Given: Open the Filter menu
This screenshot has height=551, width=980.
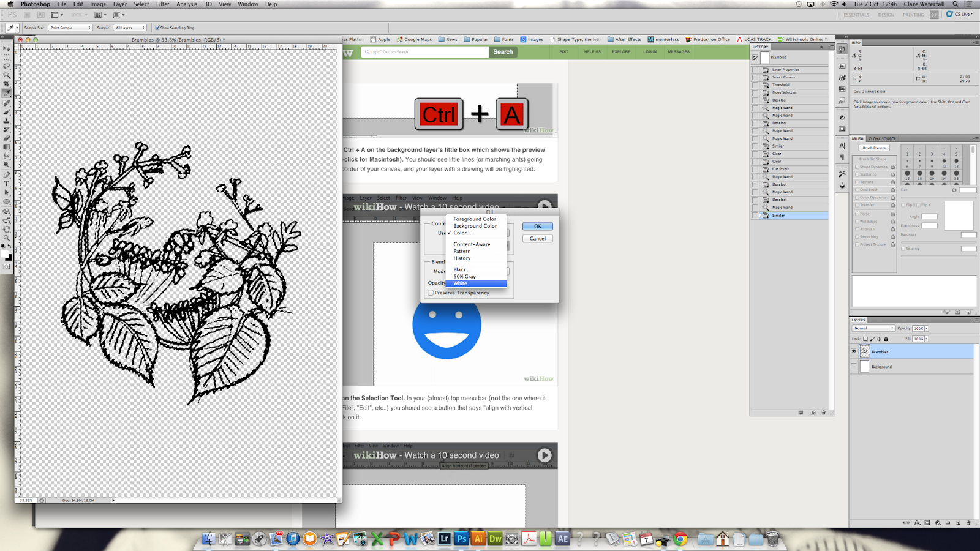Looking at the screenshot, I should (162, 4).
